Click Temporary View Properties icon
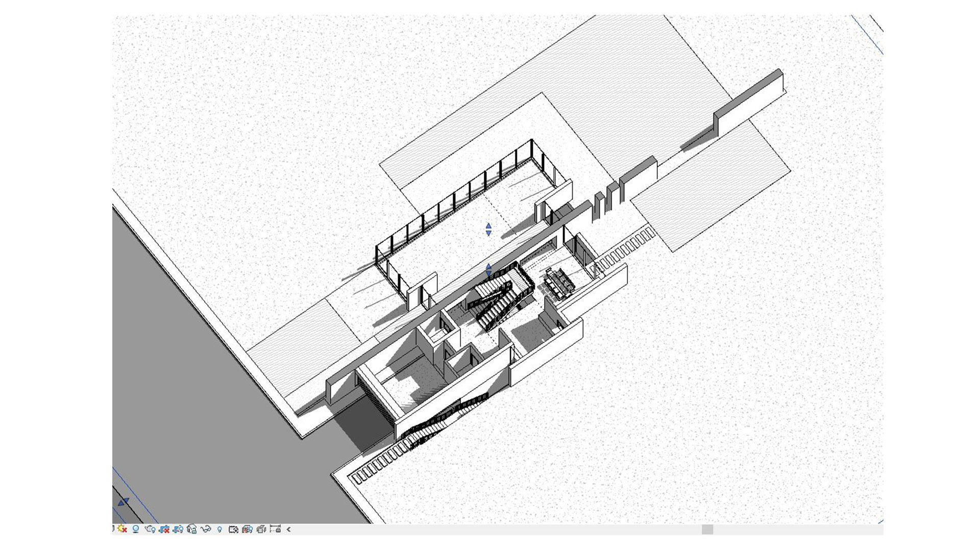Screen dimensions: 980x551 (x=233, y=529)
